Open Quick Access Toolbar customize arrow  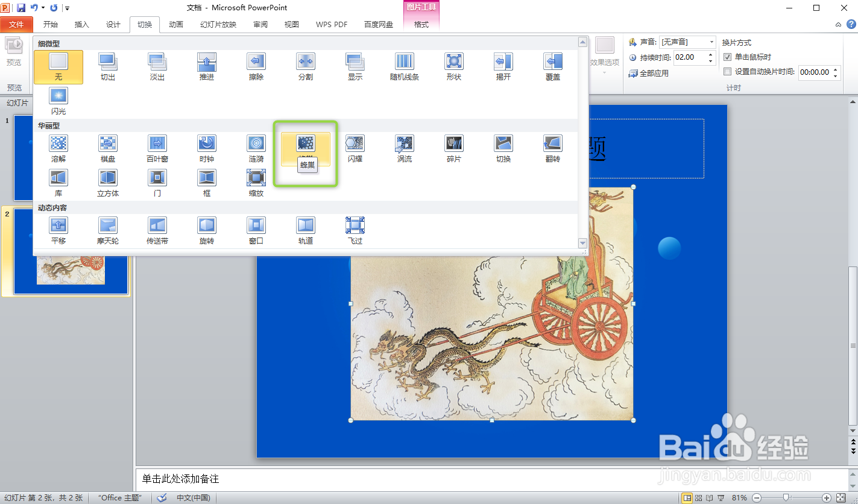click(x=67, y=8)
